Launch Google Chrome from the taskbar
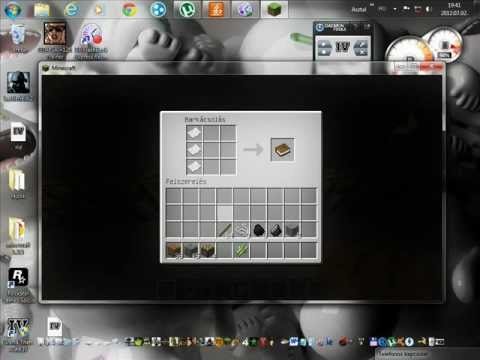Image resolution: width=480 pixels, height=360 pixels. point(129,10)
